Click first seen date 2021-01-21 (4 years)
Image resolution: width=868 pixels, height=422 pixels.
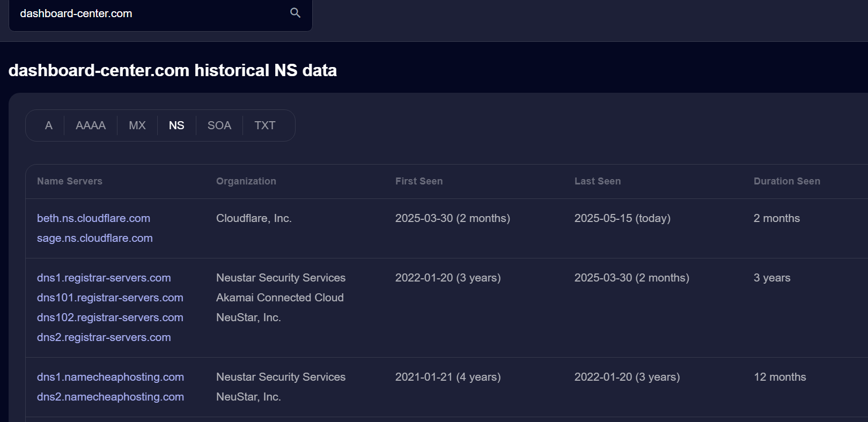coord(448,377)
